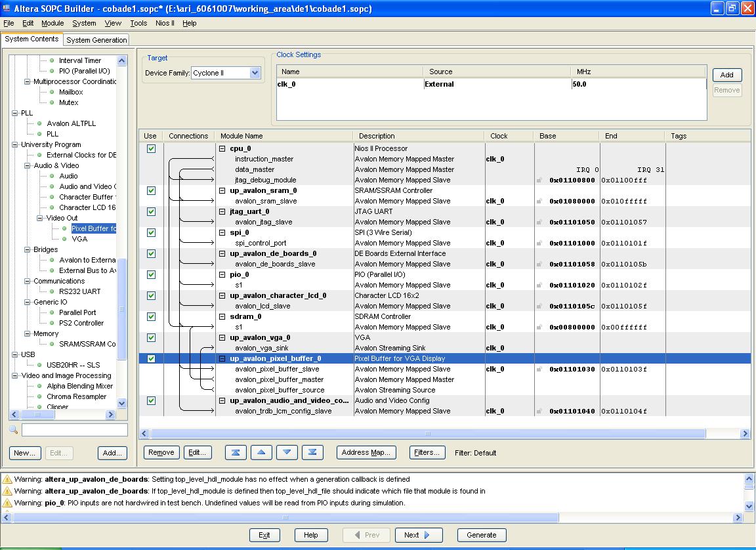Click the New component button
The height and width of the screenshot is (550, 756).
pos(24,453)
